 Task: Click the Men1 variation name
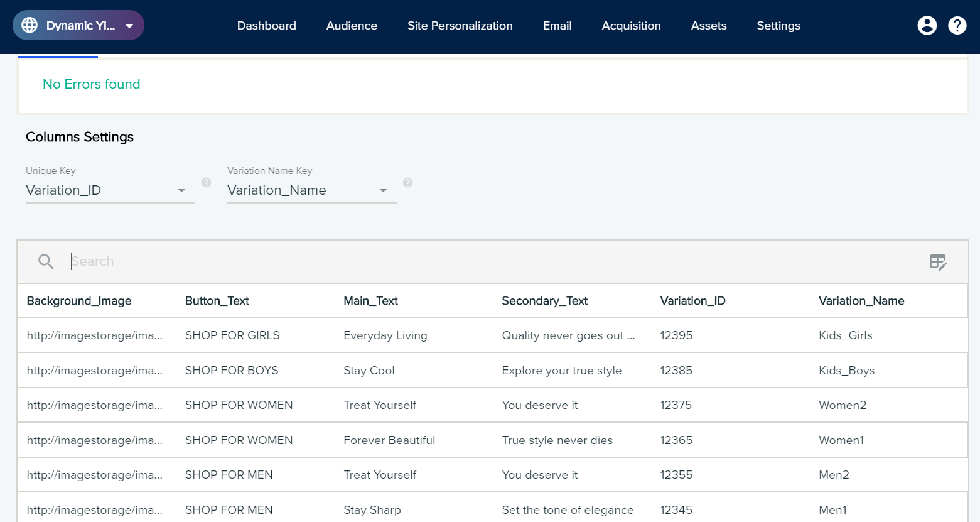(832, 510)
